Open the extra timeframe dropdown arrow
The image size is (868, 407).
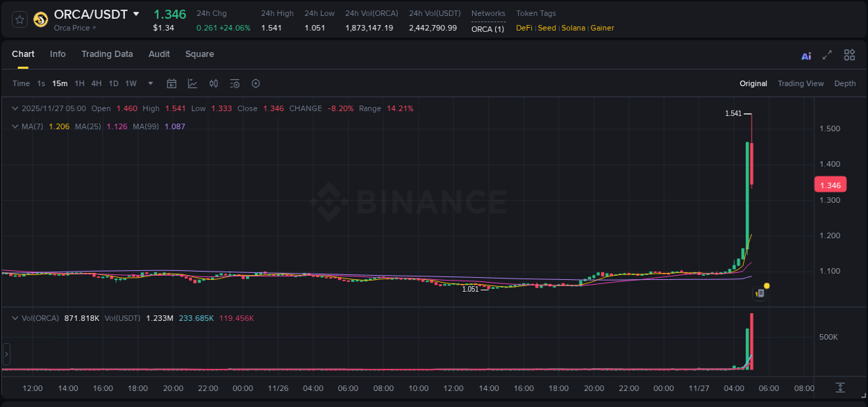tap(149, 83)
